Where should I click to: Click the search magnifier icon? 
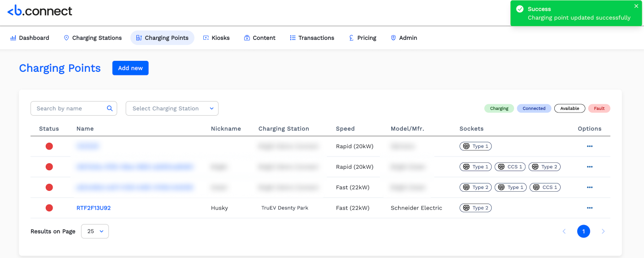(110, 108)
